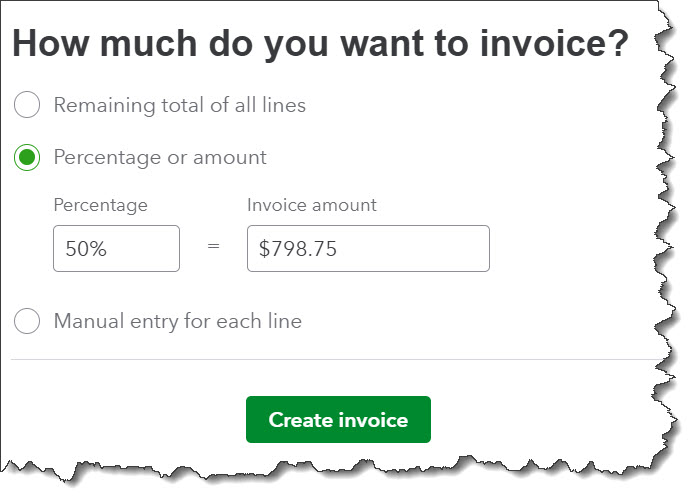Click the green dot in the selected radio button
700x503 pixels.
tap(27, 157)
